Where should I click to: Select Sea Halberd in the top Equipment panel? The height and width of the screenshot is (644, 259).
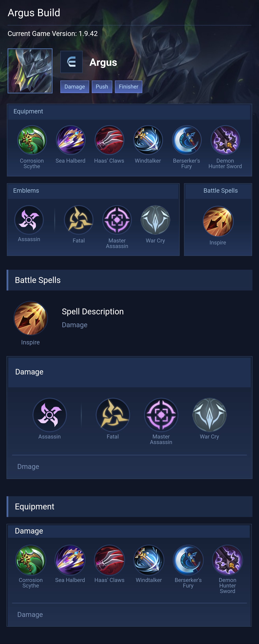[x=71, y=140]
